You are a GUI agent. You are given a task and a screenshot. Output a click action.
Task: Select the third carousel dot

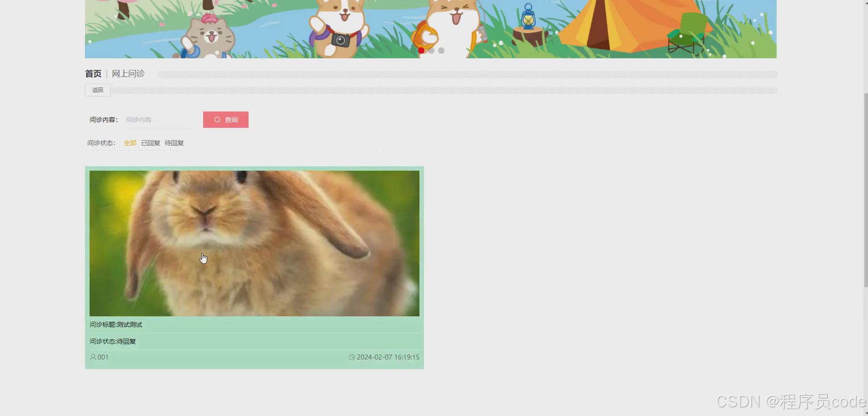[x=441, y=50]
